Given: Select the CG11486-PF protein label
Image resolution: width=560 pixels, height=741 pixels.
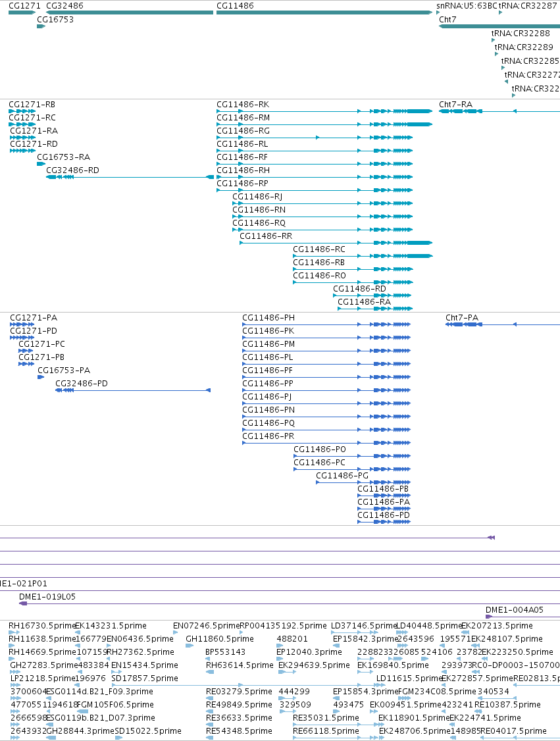Looking at the screenshot, I should [x=267, y=370].
